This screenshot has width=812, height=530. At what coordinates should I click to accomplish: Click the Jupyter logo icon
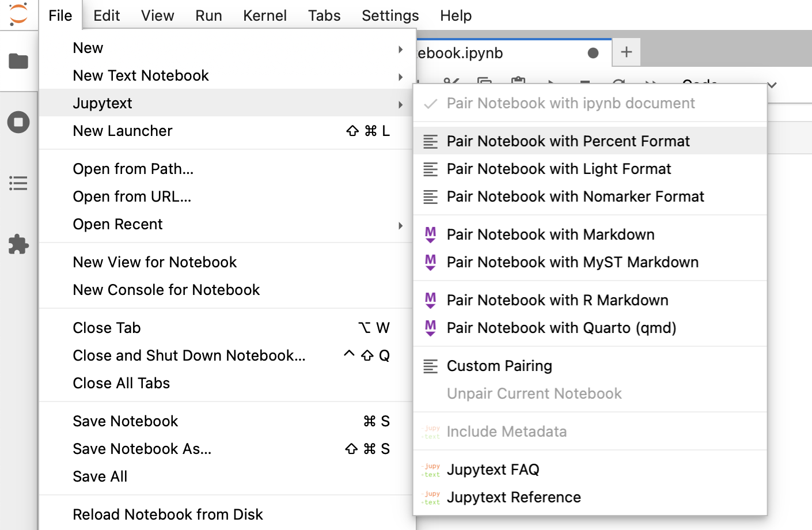click(18, 14)
